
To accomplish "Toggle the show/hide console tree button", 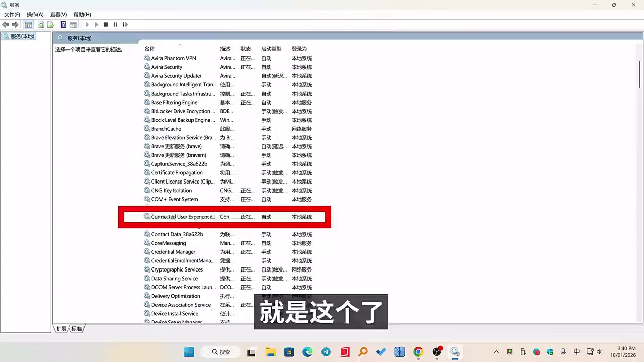I will point(29,25).
